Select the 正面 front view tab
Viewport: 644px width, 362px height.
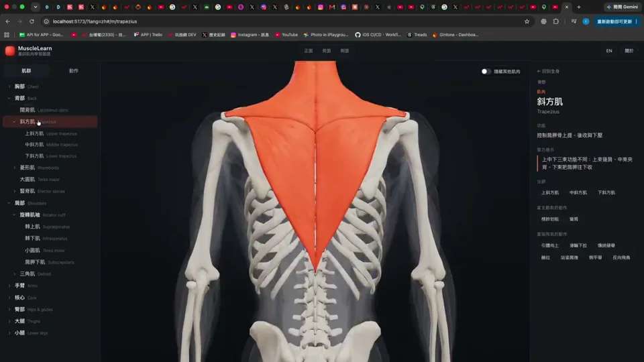309,51
